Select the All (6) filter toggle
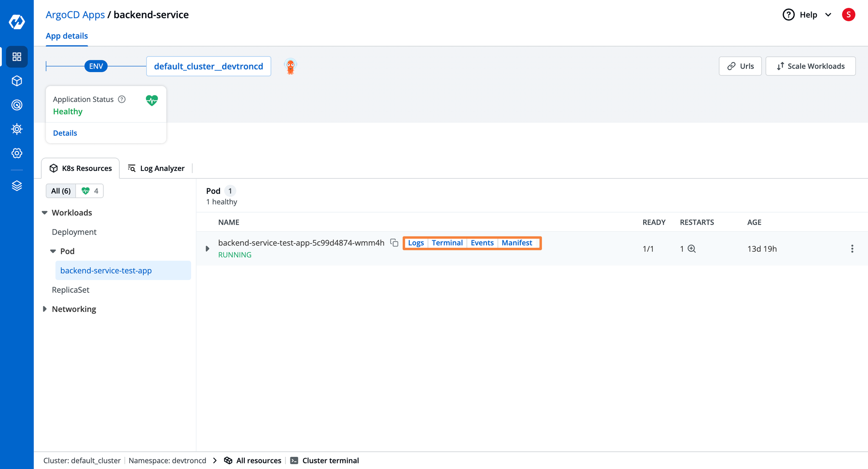 (x=61, y=190)
